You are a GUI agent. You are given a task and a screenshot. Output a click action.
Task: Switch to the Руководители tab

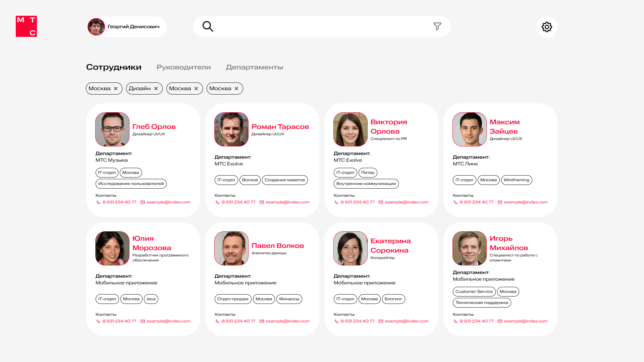pyautogui.click(x=183, y=67)
